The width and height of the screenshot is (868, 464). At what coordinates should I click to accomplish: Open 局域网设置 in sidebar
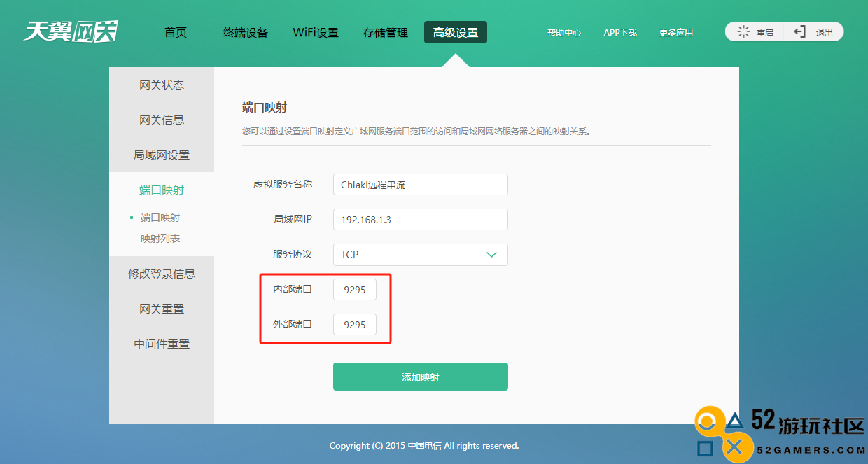tap(162, 155)
